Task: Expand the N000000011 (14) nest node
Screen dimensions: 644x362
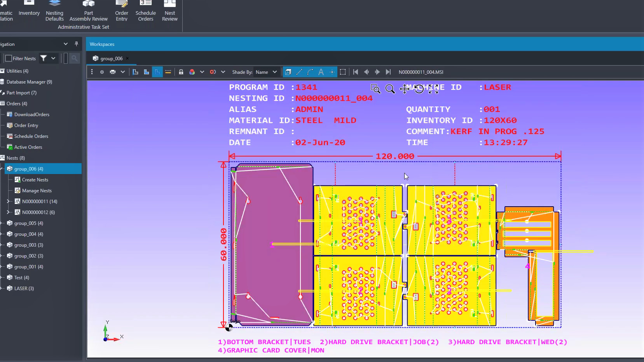Action: click(8, 201)
